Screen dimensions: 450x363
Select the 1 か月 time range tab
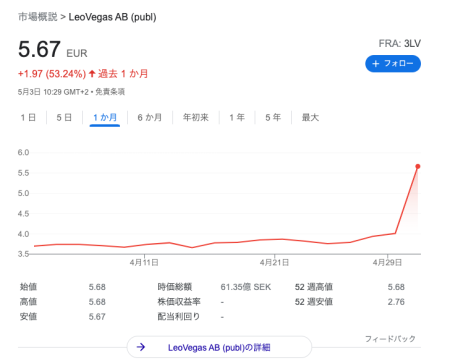[105, 117]
